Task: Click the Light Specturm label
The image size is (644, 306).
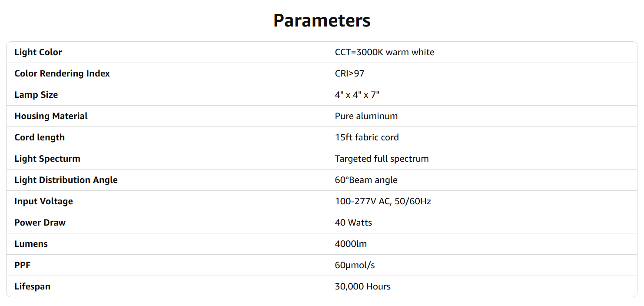Action: pos(47,159)
